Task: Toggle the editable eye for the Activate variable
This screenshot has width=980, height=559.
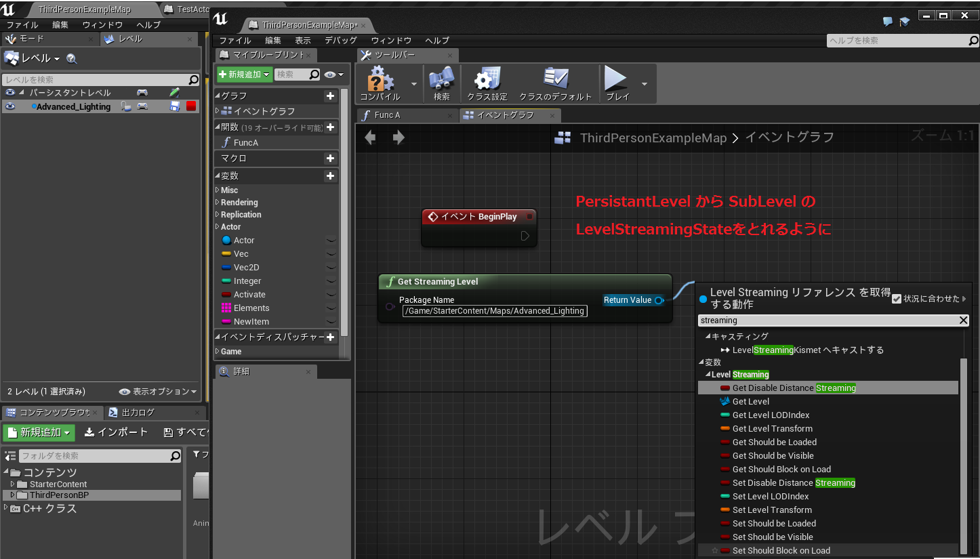Action: tap(331, 294)
